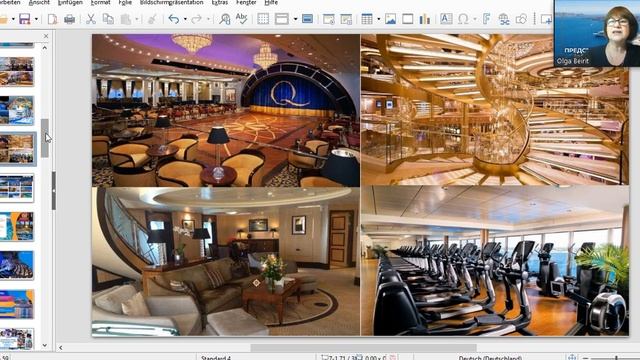Open the Bildschirmpräsentation menu

coord(171,2)
